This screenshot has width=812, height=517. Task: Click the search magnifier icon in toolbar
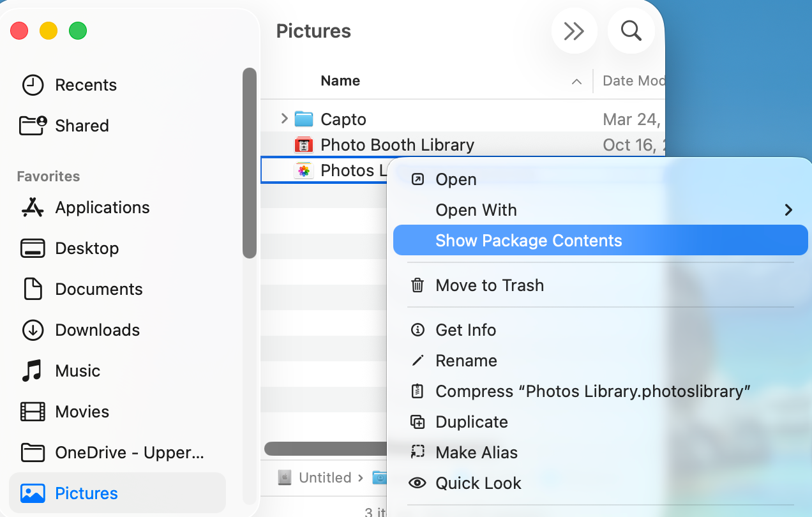click(x=631, y=31)
